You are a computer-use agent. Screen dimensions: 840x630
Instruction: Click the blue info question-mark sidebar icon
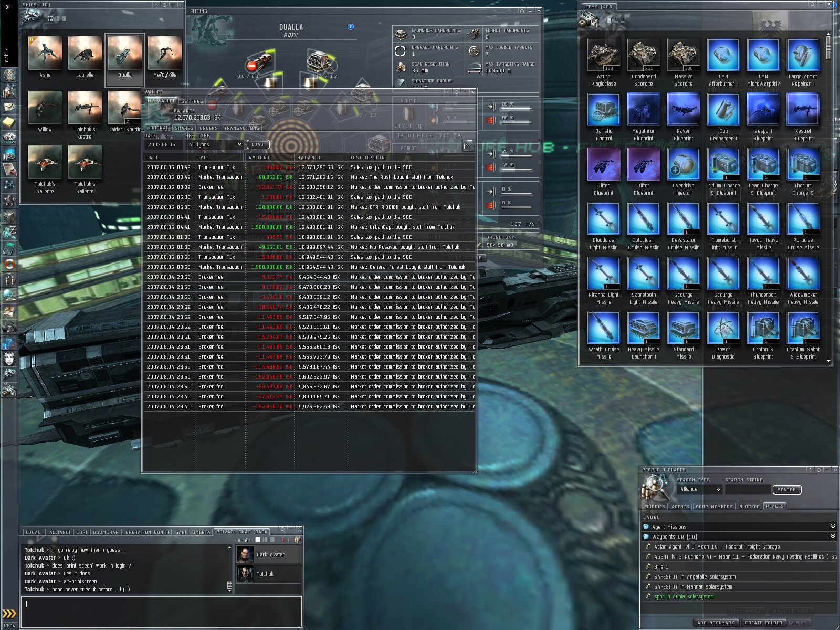pyautogui.click(x=9, y=344)
